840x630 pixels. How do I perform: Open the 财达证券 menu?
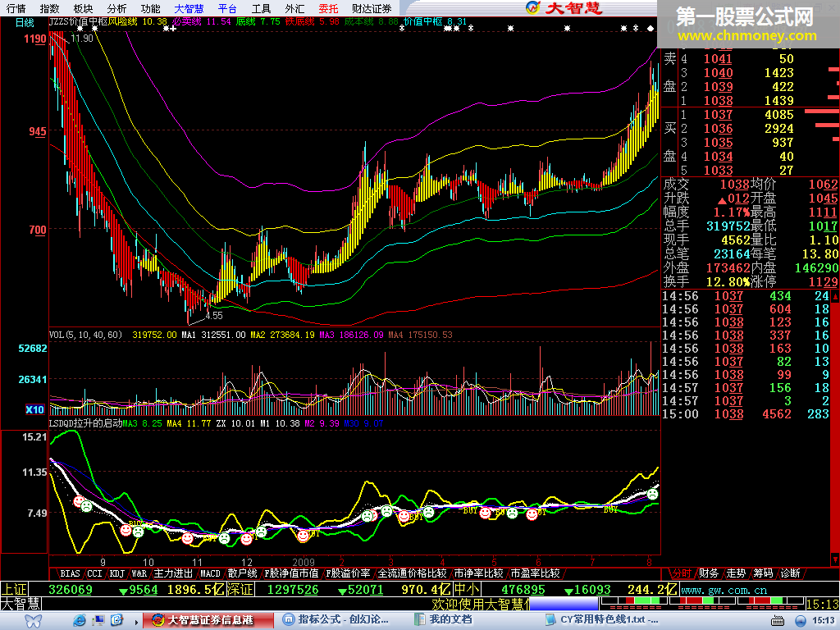pyautogui.click(x=372, y=8)
